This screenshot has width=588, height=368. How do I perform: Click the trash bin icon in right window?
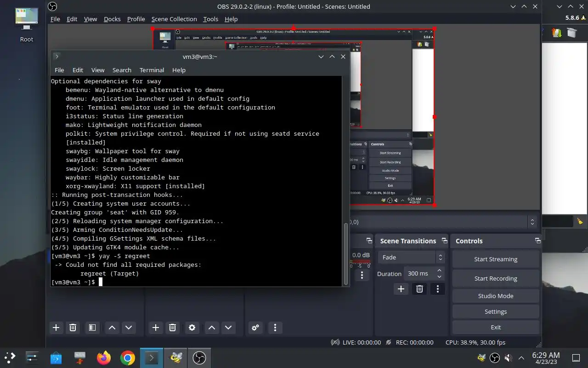pyautogui.click(x=572, y=33)
